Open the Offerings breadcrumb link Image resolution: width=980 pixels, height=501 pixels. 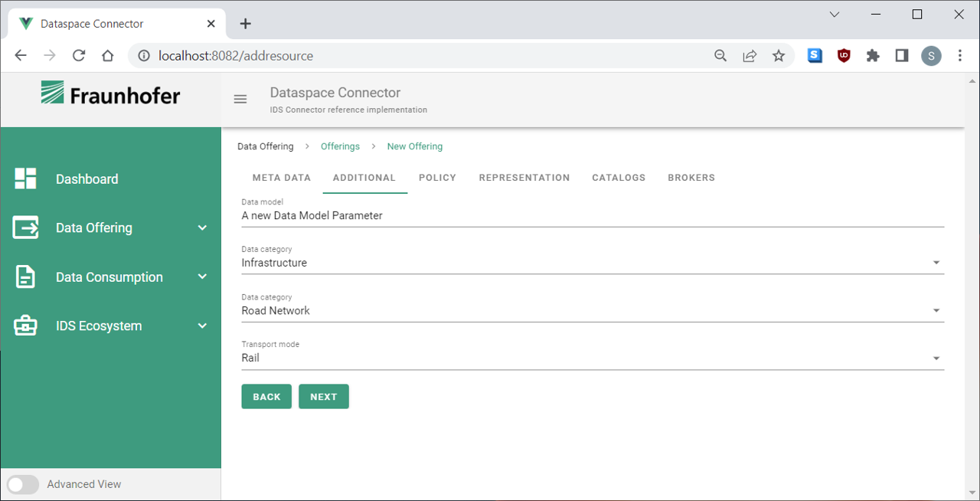pos(340,146)
